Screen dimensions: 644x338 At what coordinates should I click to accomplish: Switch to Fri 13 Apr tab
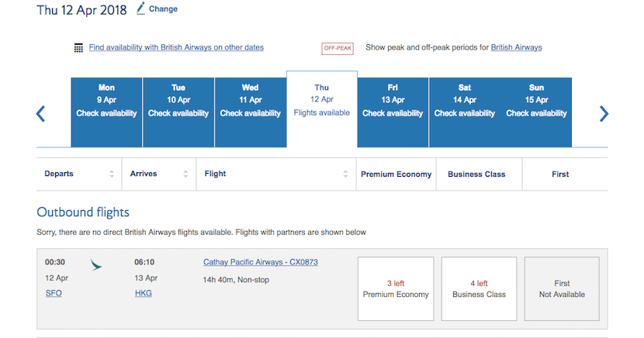pyautogui.click(x=393, y=112)
